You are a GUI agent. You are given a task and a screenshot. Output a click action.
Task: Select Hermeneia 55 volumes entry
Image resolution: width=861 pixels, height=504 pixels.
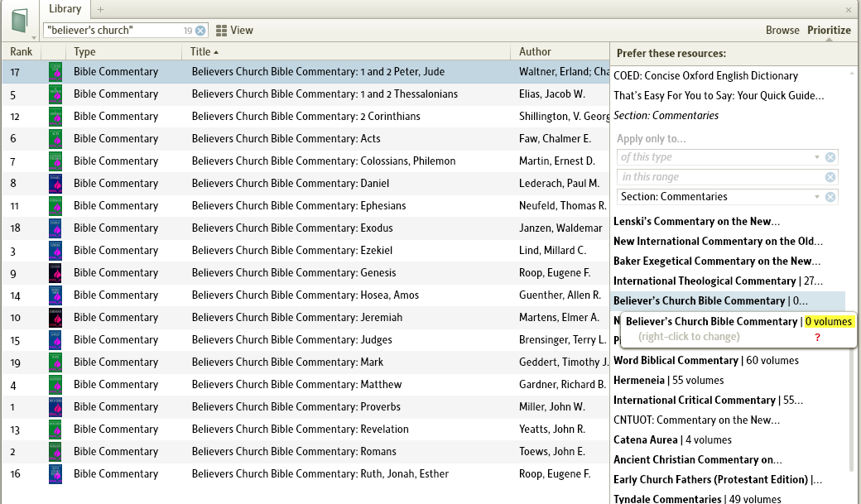[x=668, y=381]
